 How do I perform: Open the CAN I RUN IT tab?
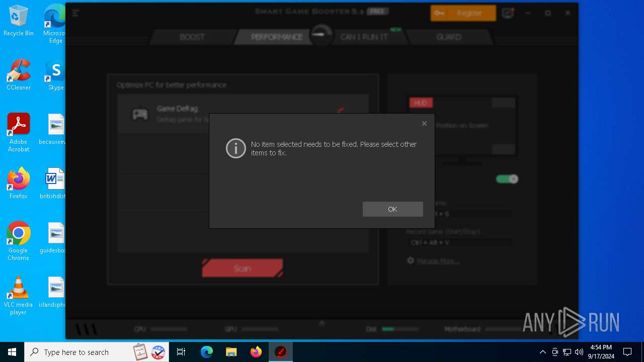364,37
